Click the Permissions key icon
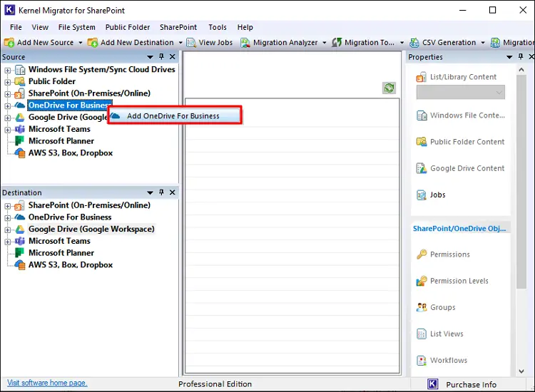This screenshot has width=535, height=392. point(422,254)
